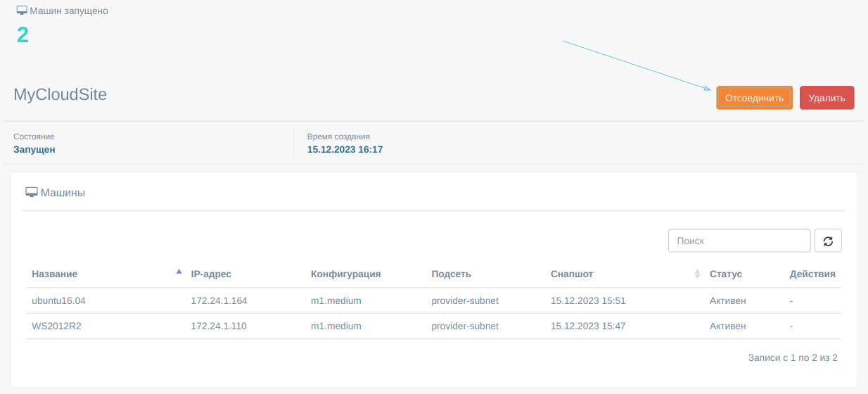Click the refresh icon beside the search field
The width and height of the screenshot is (868, 394).
(828, 241)
